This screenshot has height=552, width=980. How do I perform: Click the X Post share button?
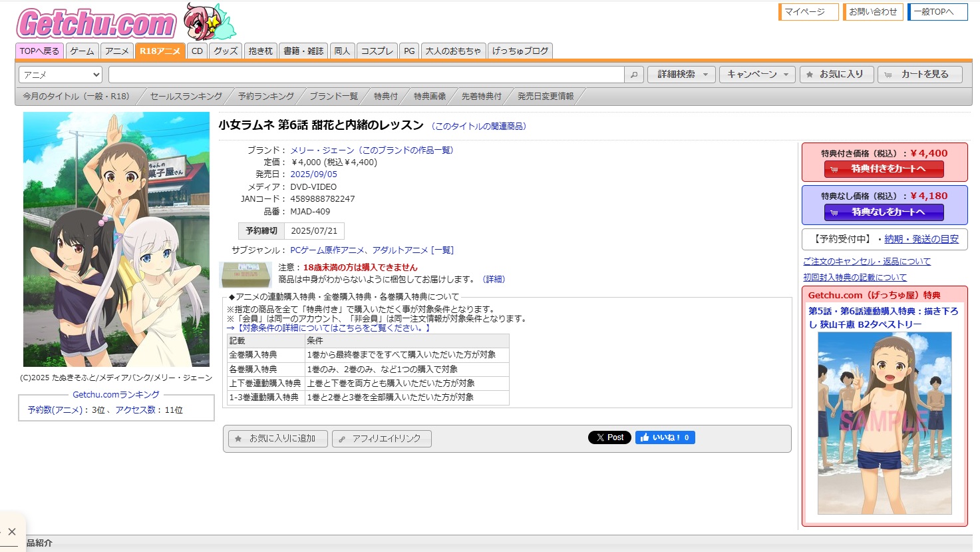click(x=609, y=437)
